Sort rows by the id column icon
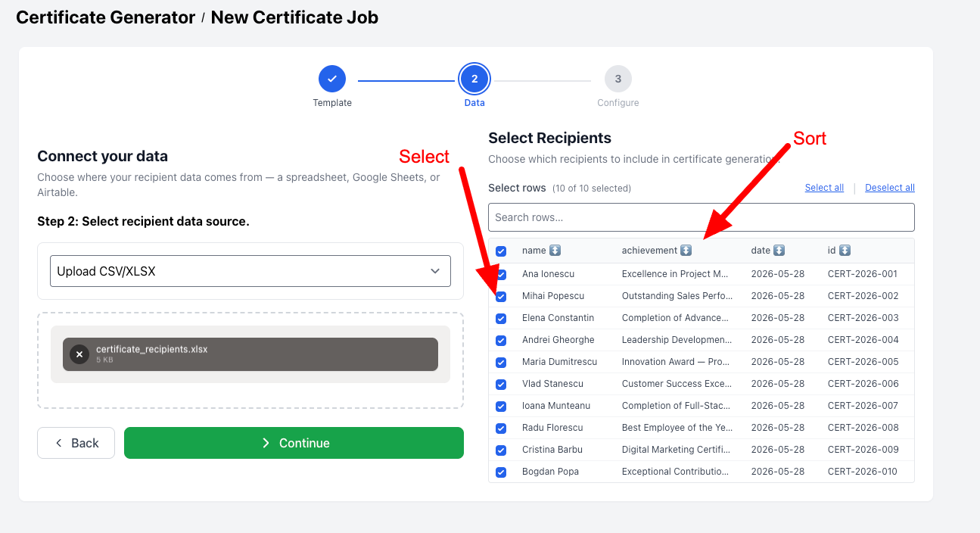The image size is (980, 533). (845, 251)
